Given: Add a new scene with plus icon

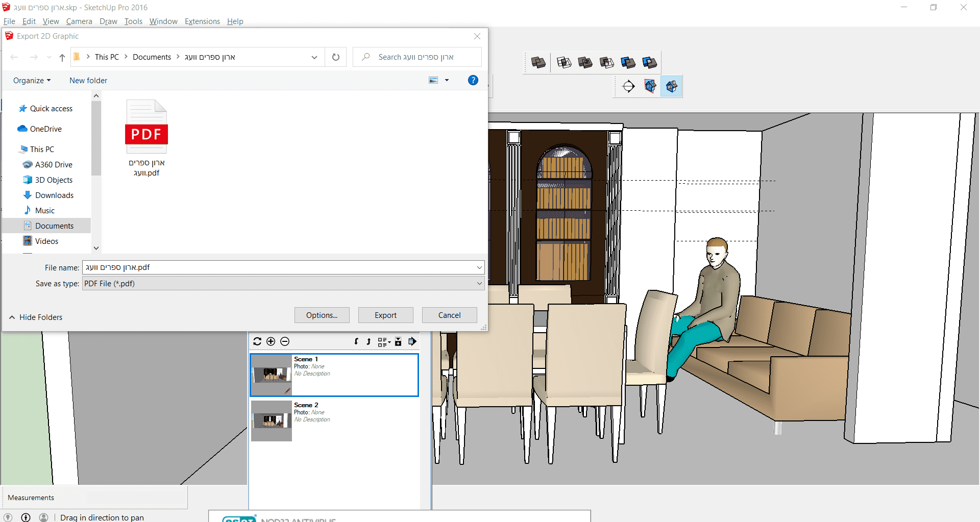Looking at the screenshot, I should [x=271, y=341].
